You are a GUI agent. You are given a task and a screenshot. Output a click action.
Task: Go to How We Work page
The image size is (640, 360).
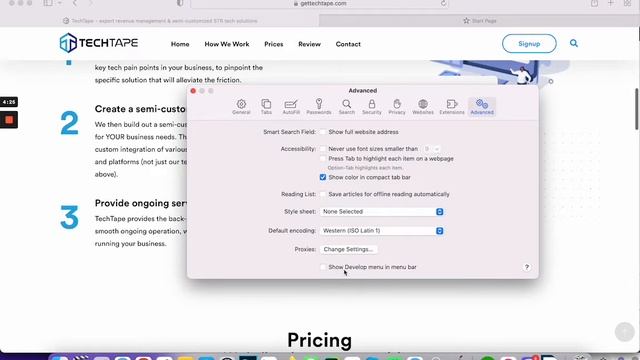227,44
